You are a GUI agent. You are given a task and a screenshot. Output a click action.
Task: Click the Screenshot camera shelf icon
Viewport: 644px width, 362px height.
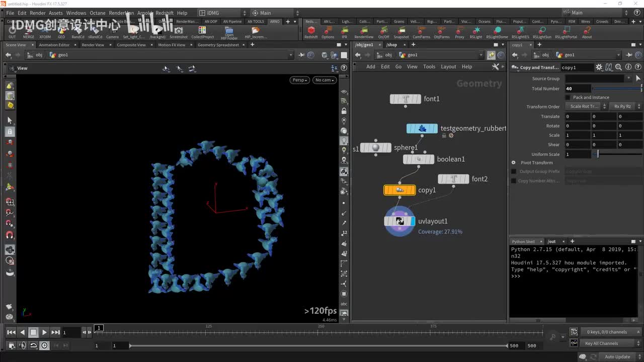click(x=178, y=31)
